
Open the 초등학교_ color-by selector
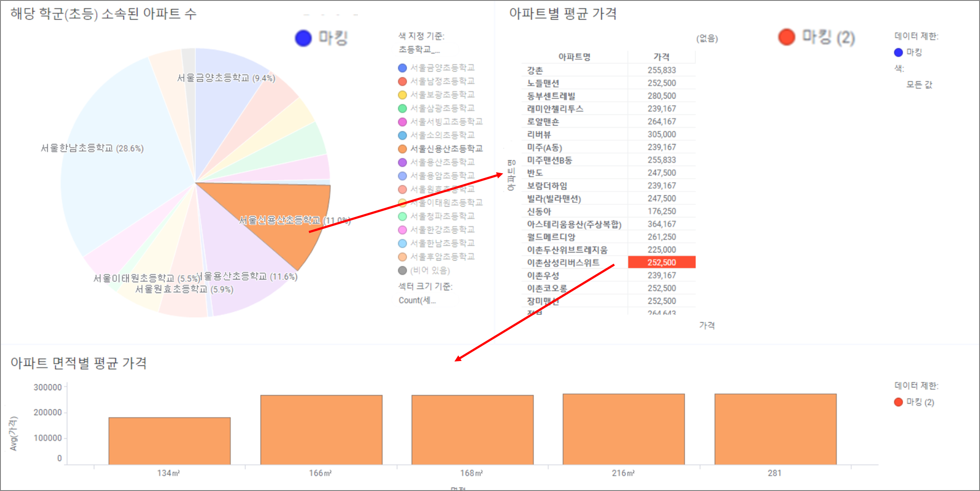point(419,50)
